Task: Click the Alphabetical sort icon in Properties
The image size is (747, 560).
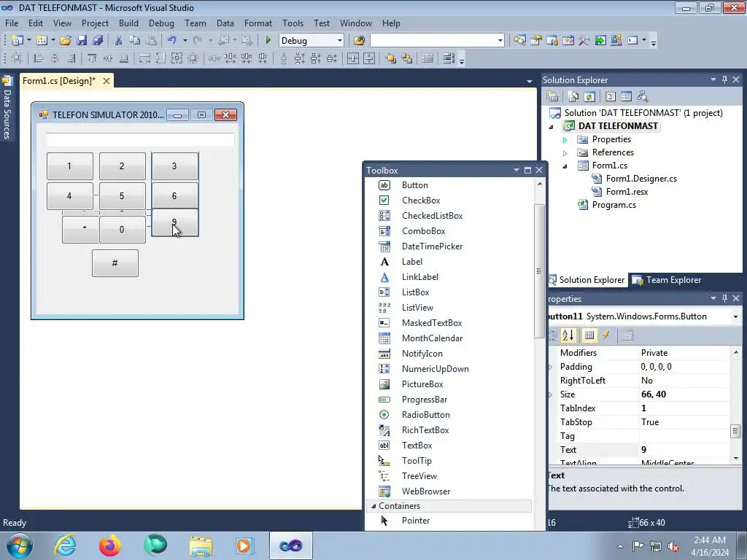Action: click(568, 335)
